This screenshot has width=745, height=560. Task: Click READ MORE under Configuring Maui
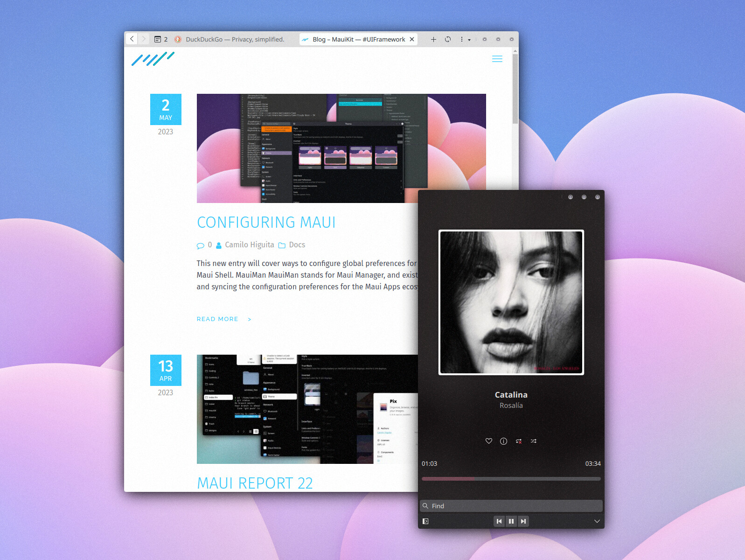[224, 319]
